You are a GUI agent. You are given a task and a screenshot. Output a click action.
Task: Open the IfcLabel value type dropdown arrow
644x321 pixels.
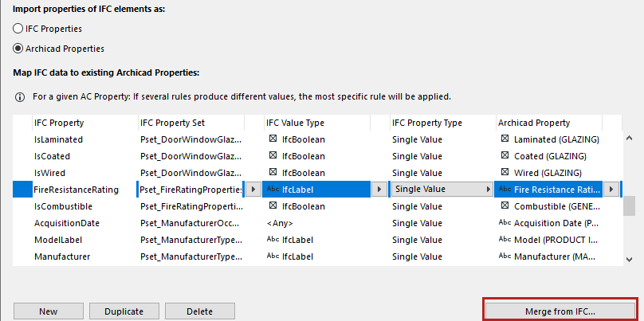[x=379, y=190]
